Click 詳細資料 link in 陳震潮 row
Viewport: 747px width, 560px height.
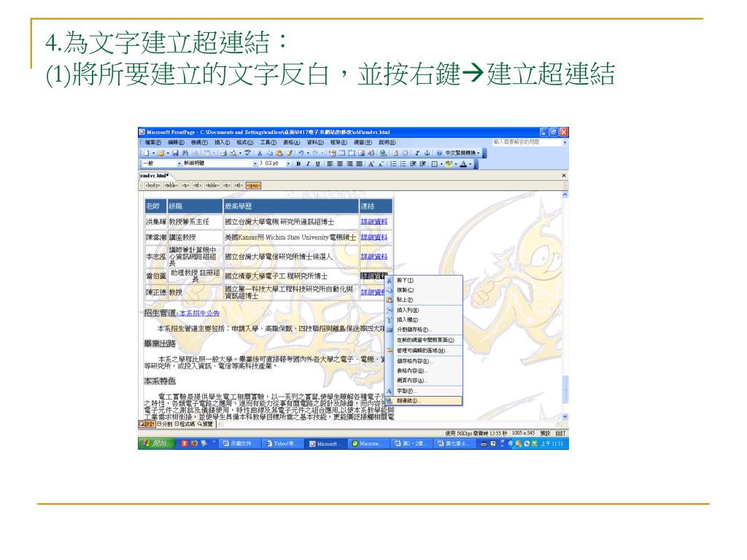374,237
